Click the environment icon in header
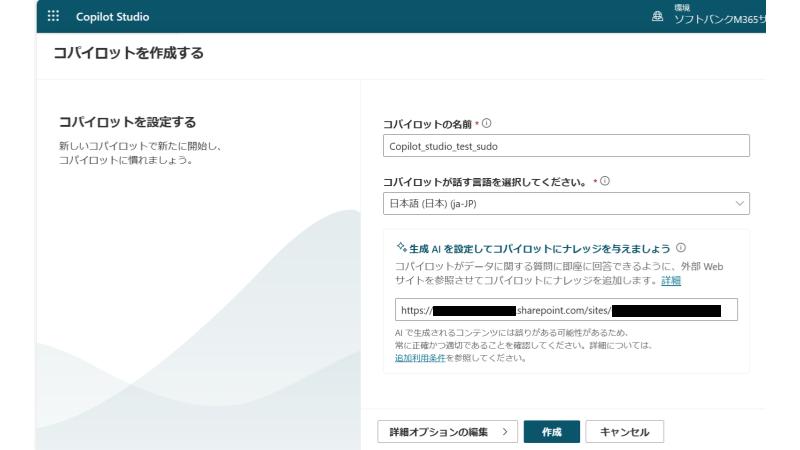This screenshot has width=800, height=450. coord(657,16)
